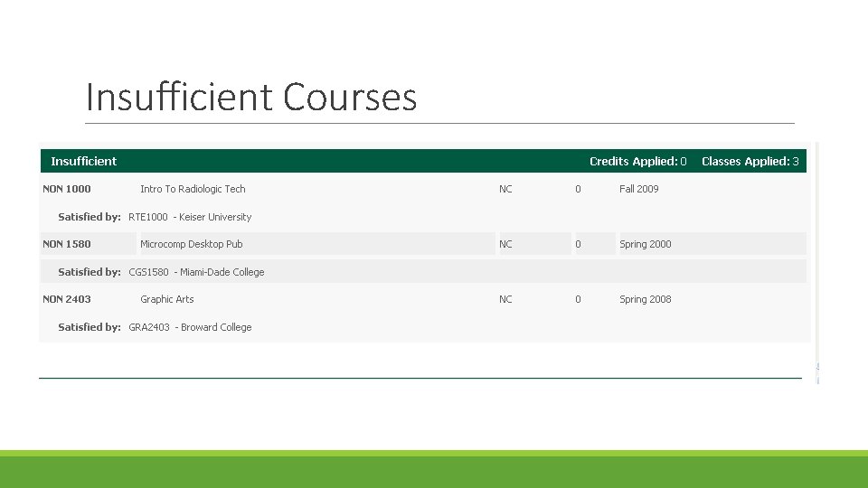This screenshot has width=868, height=488.
Task: Click the 0 credits value for Fall 2009
Action: pyautogui.click(x=578, y=189)
